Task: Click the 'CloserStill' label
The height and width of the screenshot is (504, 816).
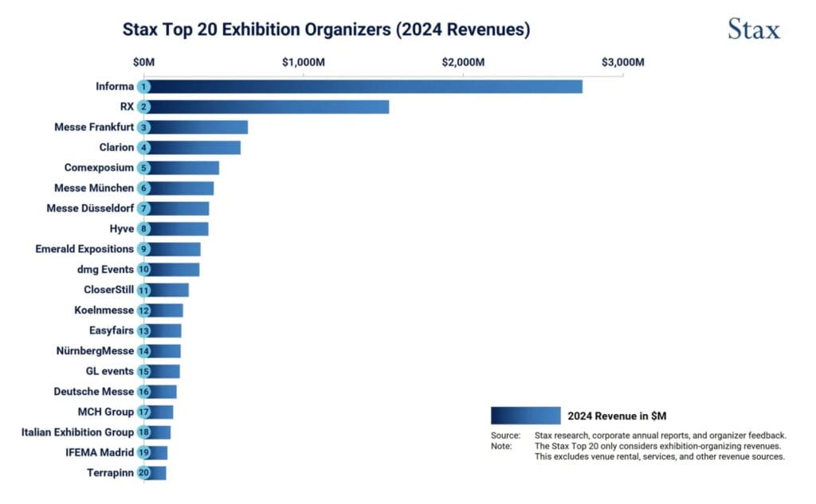Action: [x=108, y=290]
